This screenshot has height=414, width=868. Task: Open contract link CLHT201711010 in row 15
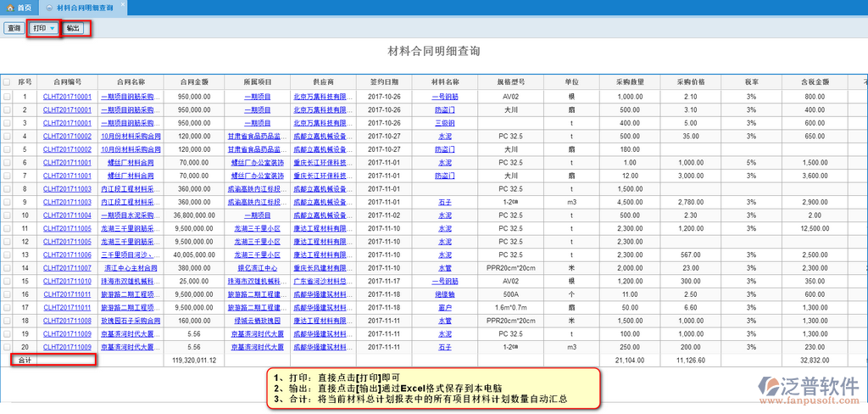[67, 282]
